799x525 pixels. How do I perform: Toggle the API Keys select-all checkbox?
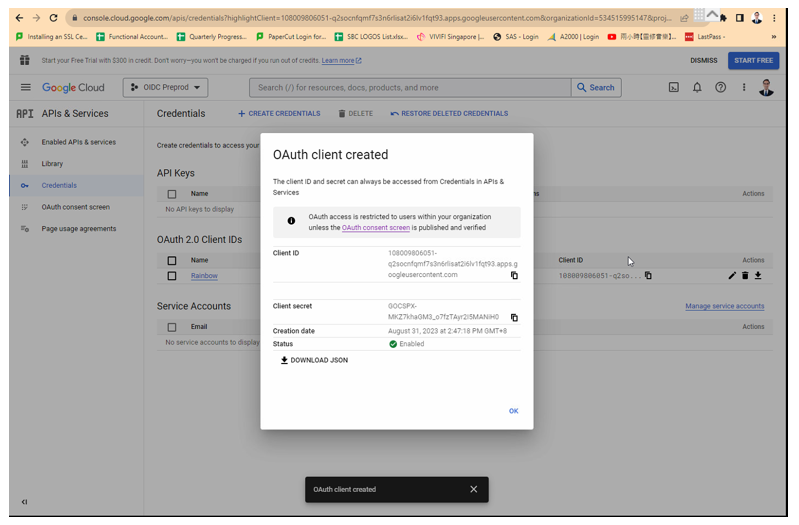[x=172, y=194]
